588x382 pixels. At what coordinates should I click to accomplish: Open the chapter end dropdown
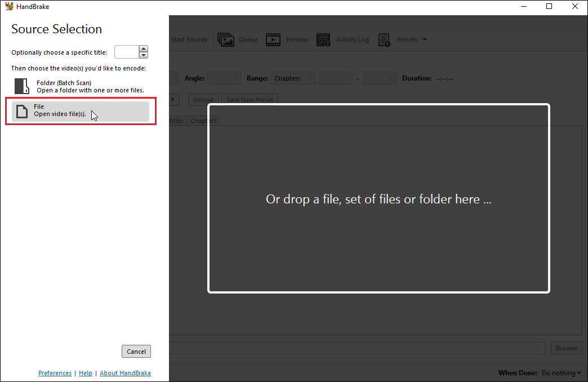(x=380, y=78)
